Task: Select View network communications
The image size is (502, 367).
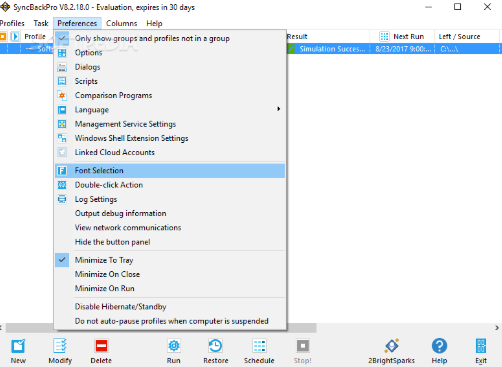Action: coord(170,228)
